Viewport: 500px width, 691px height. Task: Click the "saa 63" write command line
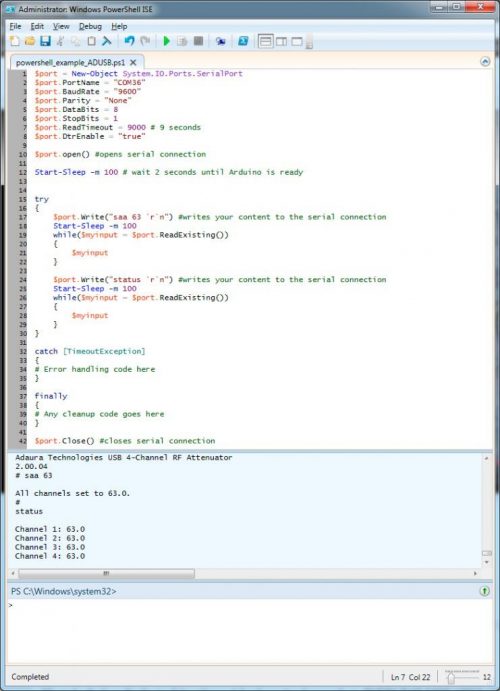[x=220, y=217]
